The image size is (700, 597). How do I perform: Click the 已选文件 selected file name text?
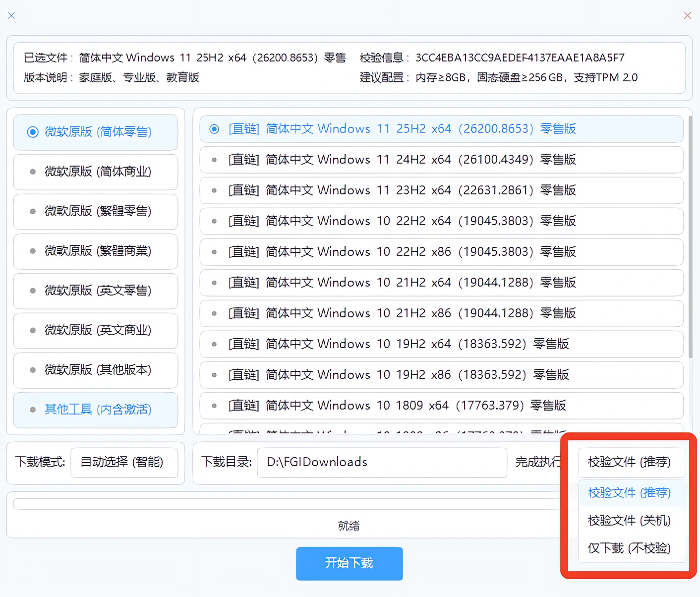click(x=213, y=58)
